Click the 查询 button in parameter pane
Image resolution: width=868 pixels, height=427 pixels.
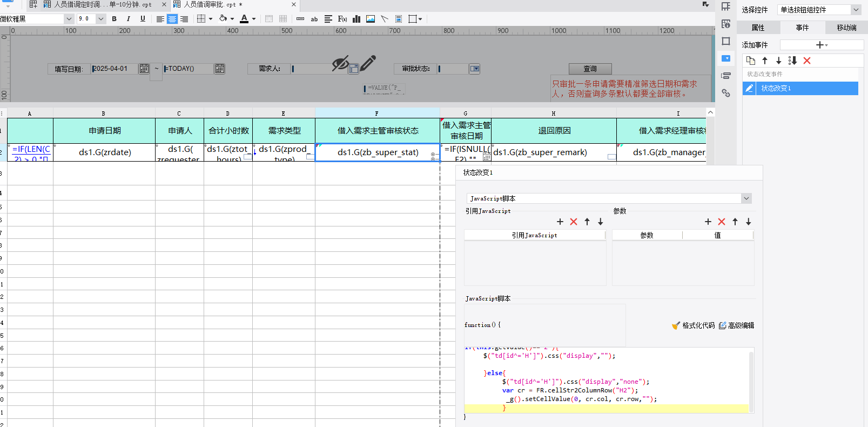[x=590, y=69]
